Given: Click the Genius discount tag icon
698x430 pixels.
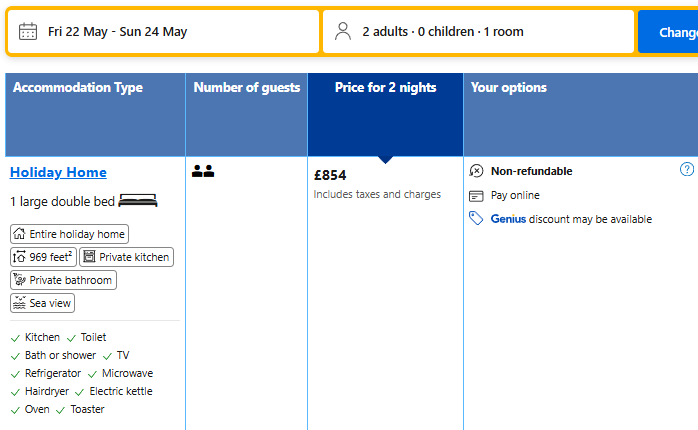Looking at the screenshot, I should tap(477, 219).
